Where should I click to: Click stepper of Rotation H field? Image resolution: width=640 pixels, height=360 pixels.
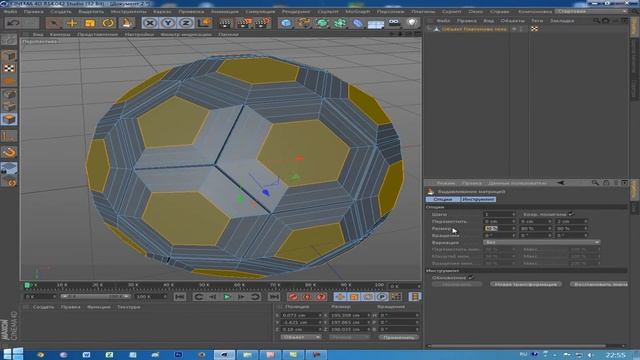point(417,316)
